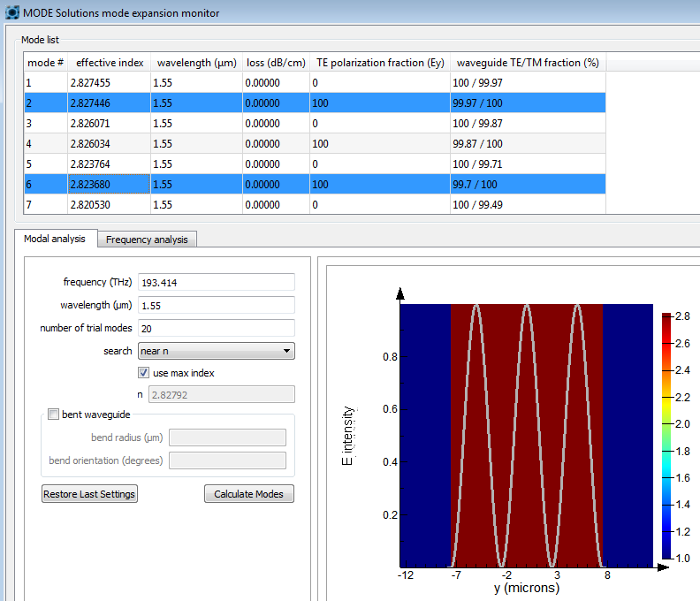Click TE/TM fraction cell '99.7 / 100'
The height and width of the screenshot is (601, 700).
tap(528, 184)
